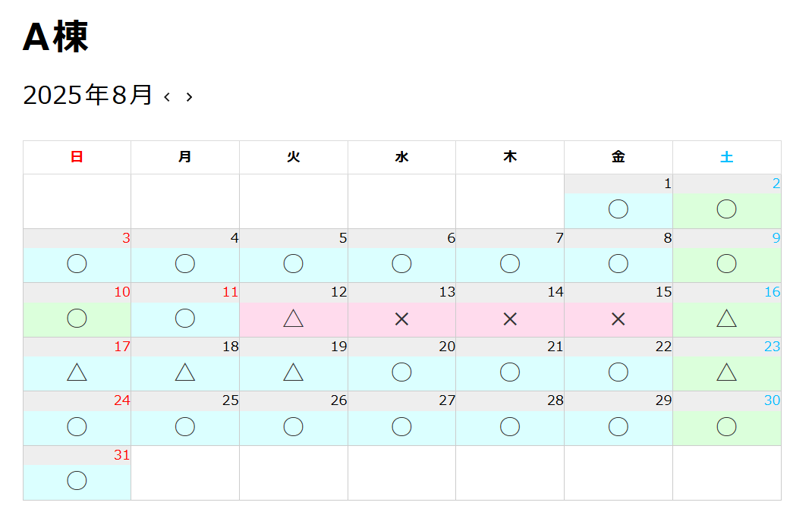Click the A棟 page heading
The width and height of the screenshot is (812, 515).
(55, 37)
